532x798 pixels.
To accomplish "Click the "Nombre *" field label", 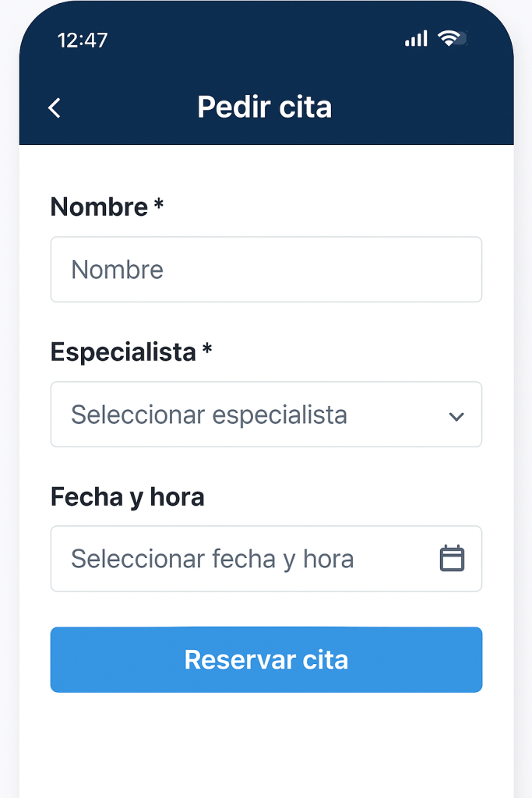I will (107, 207).
